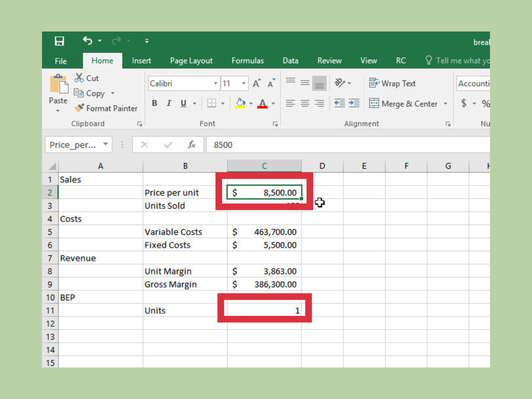Image resolution: width=532 pixels, height=399 pixels.
Task: Open the Font dialog launcher
Action: point(275,124)
